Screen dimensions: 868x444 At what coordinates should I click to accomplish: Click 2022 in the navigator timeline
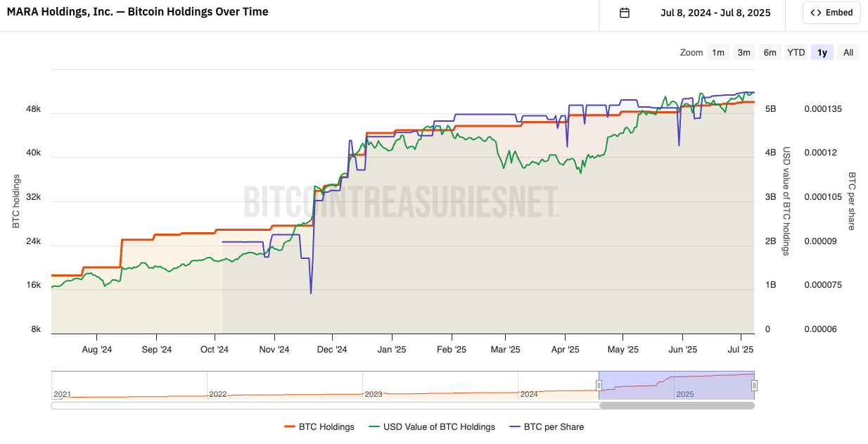[218, 394]
